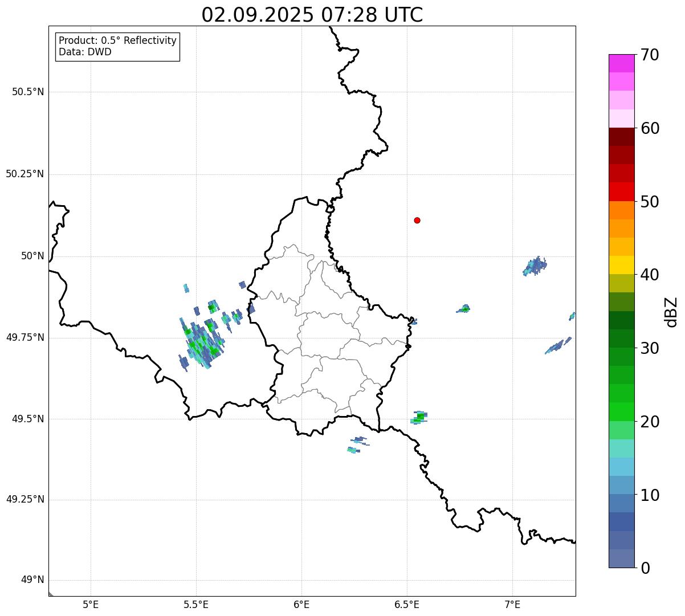The width and height of the screenshot is (685, 616).
Task: Click the "Product: 0.5° Reflectivity" label
Action: coord(117,41)
